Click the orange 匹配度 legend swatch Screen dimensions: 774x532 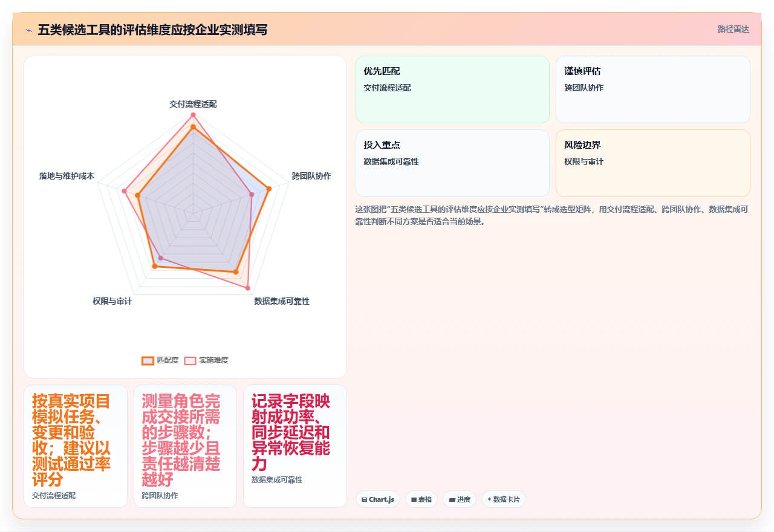coord(148,360)
